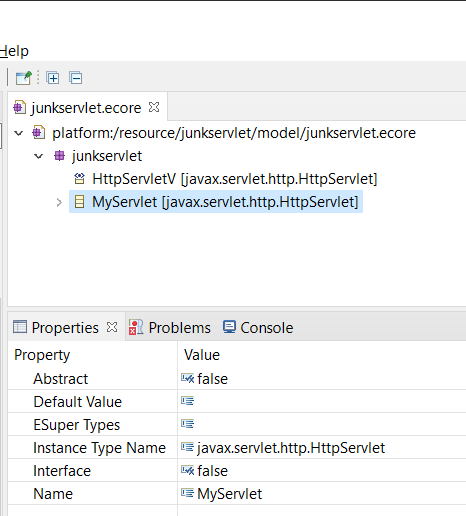
Task: Click the pinned editor toolbar icon
Action: [23, 78]
